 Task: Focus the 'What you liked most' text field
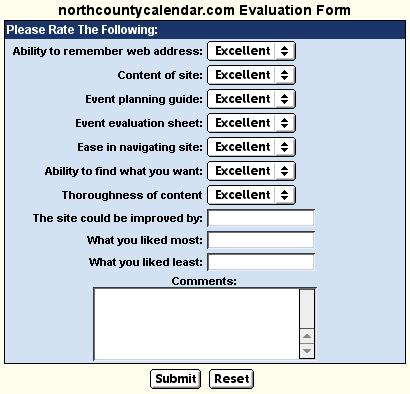coord(261,240)
